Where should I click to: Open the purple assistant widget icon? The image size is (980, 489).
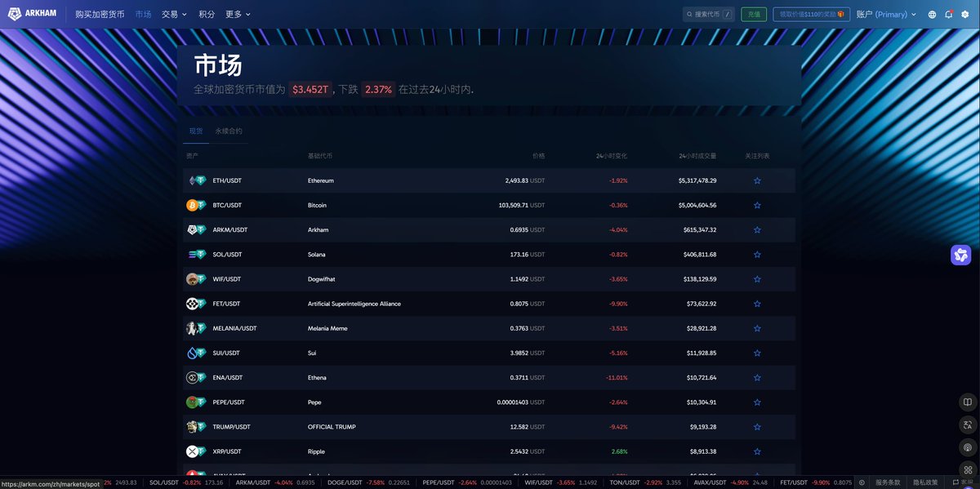(x=960, y=256)
